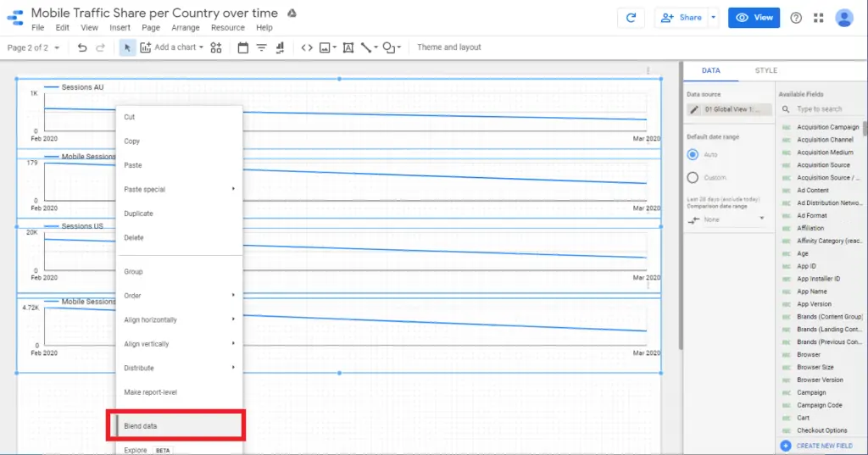
Task: Open the comparison date range dropdown
Action: pyautogui.click(x=726, y=219)
